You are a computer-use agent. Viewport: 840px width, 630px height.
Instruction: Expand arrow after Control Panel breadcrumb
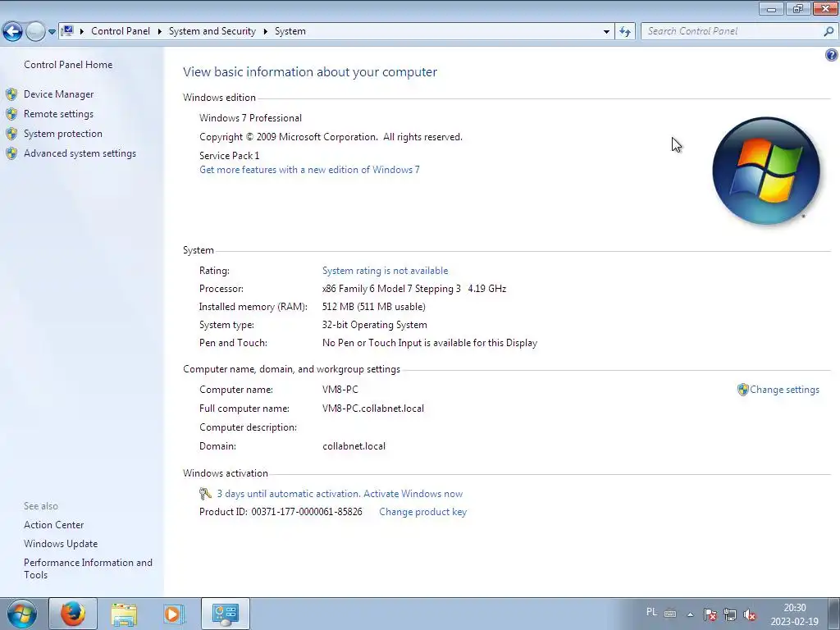160,32
